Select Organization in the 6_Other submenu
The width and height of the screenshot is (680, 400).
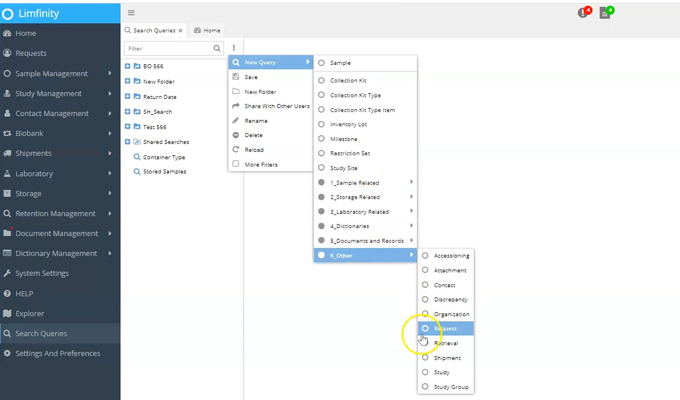click(x=446, y=314)
